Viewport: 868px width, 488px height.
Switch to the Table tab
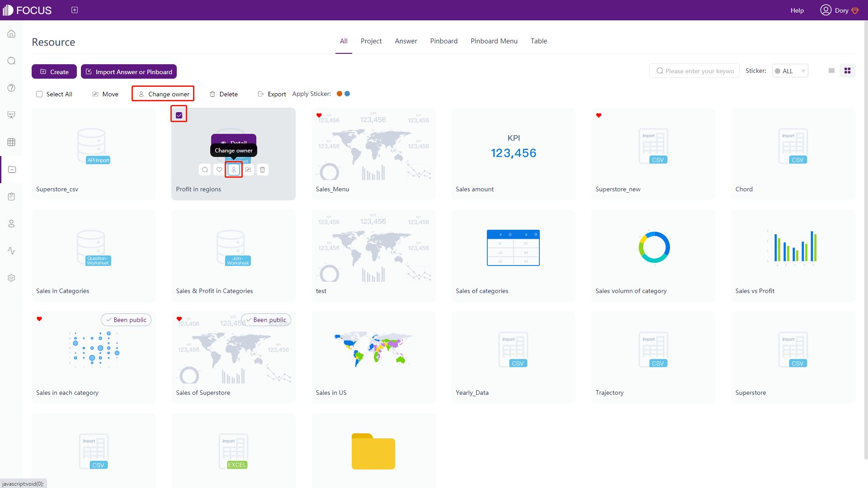pyautogui.click(x=539, y=41)
